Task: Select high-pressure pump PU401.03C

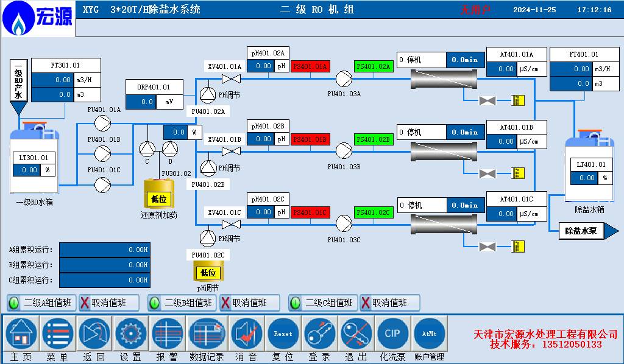Action: point(344,224)
